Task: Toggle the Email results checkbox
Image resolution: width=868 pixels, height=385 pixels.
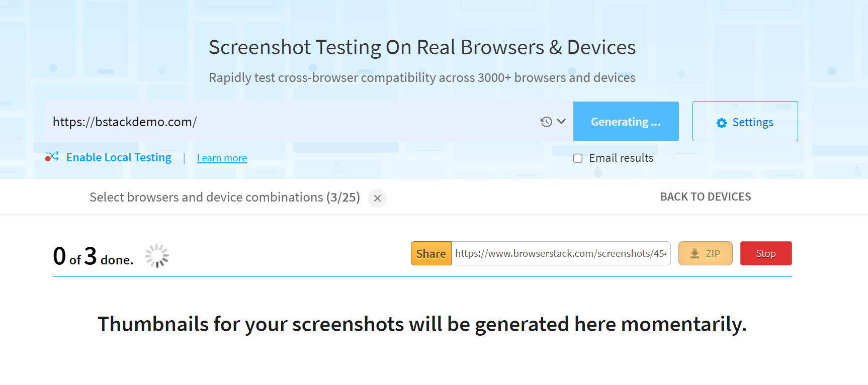Action: pyautogui.click(x=578, y=158)
